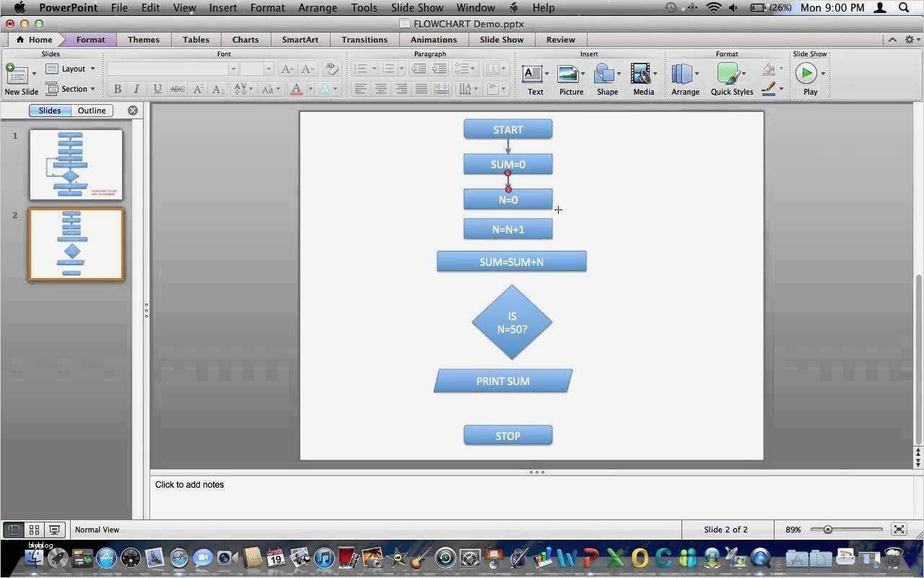This screenshot has width=924, height=578.
Task: Switch to the Outline panel
Action: pos(92,110)
